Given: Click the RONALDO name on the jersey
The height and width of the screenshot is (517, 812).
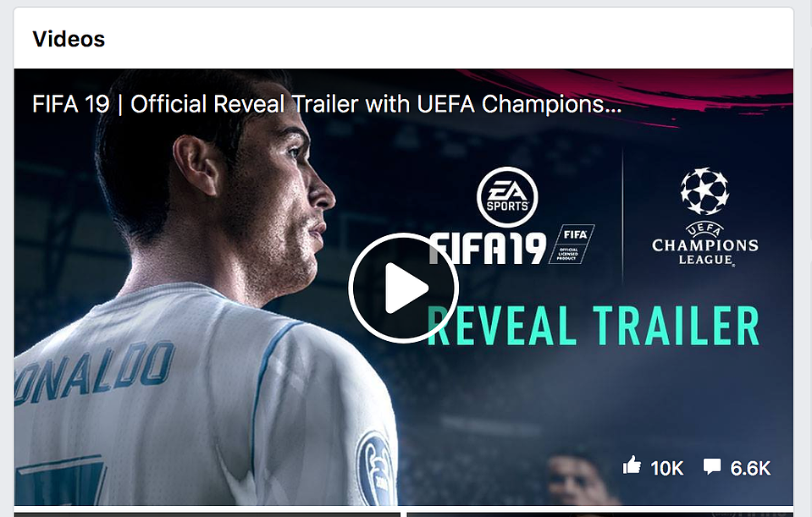Looking at the screenshot, I should 93,371.
